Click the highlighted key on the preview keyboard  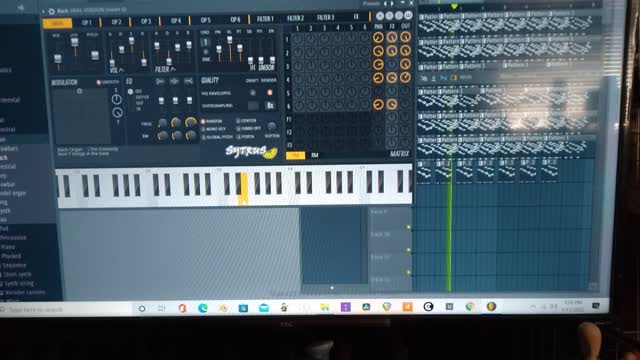tap(244, 188)
